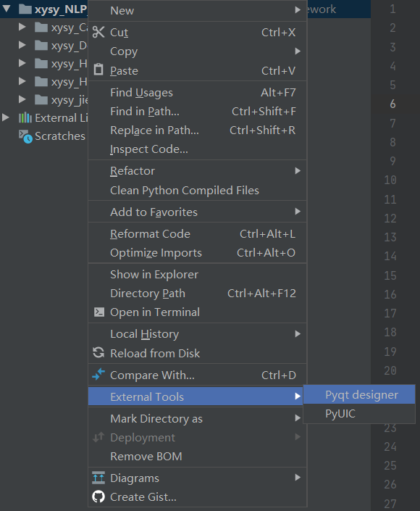Screen dimensions: 420x511
Task: Choose Show in Explorer
Action: [197, 275]
